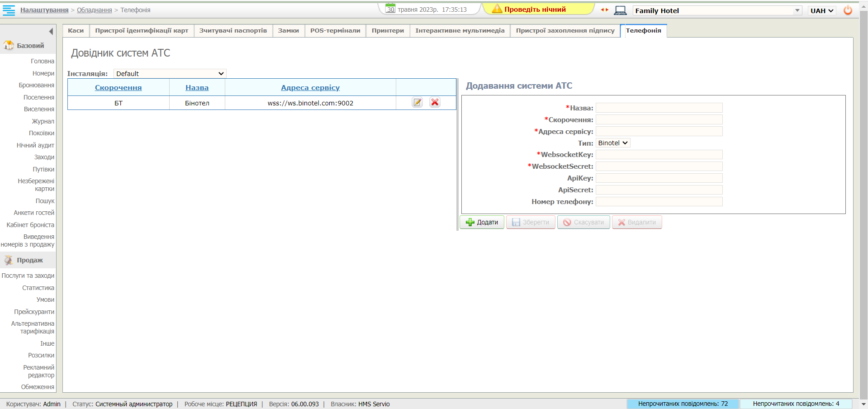Sort by Адреса сервісу column header
Screen dimensions: 868x409
(310, 88)
